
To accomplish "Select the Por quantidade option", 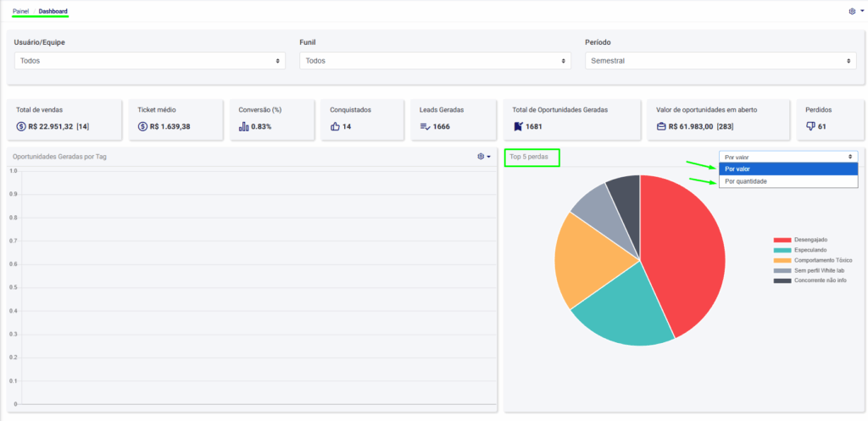I will pos(747,180).
